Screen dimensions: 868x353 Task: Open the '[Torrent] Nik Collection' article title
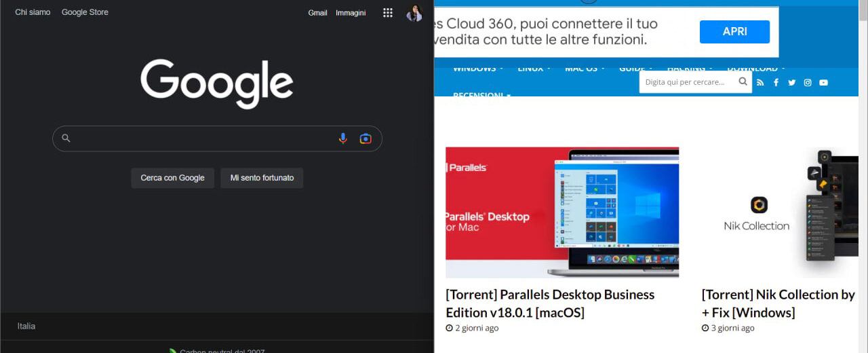coord(778,303)
